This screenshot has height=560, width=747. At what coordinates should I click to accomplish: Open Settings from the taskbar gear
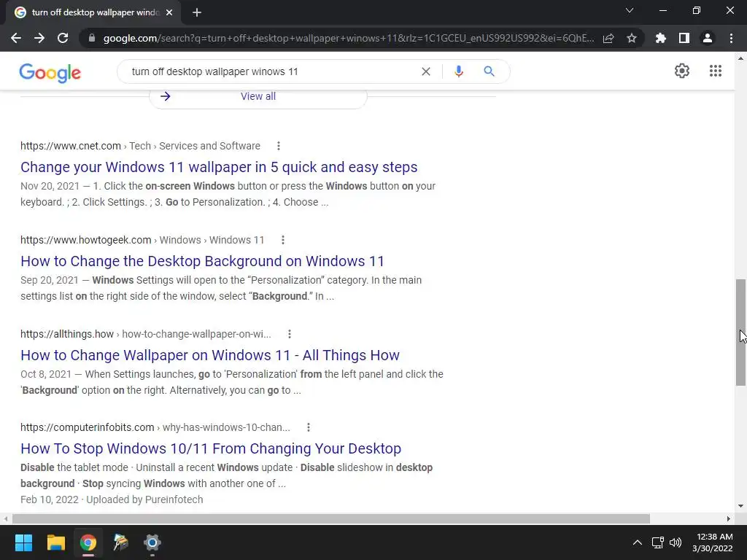pos(152,542)
